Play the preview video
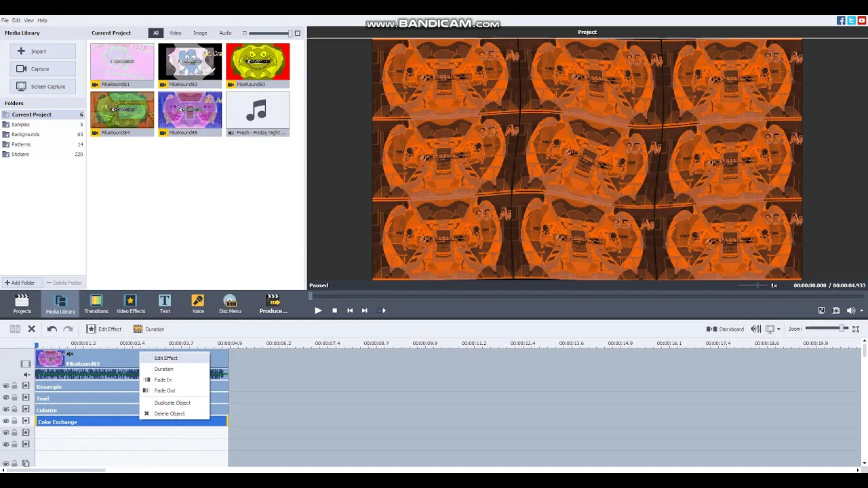The width and height of the screenshot is (868, 488). [x=318, y=310]
